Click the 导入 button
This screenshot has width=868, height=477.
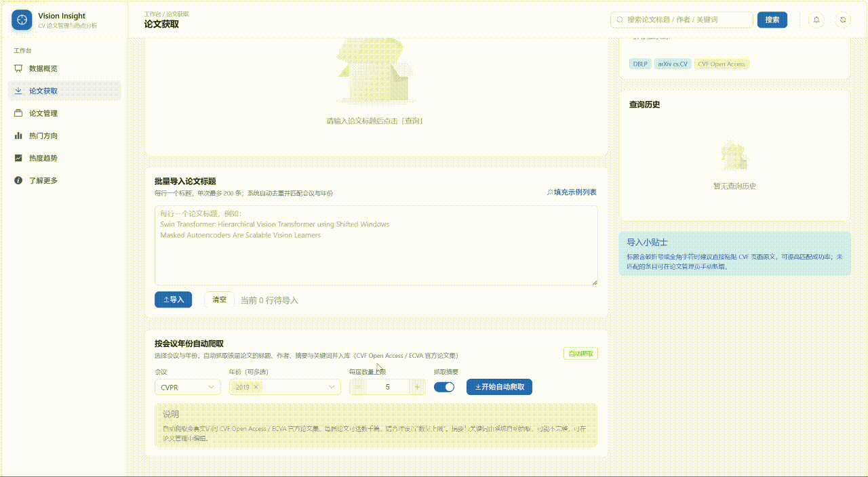174,299
